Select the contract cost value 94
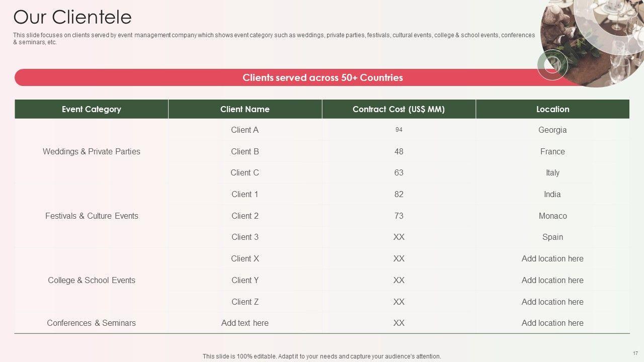644x362 pixels. pos(398,130)
